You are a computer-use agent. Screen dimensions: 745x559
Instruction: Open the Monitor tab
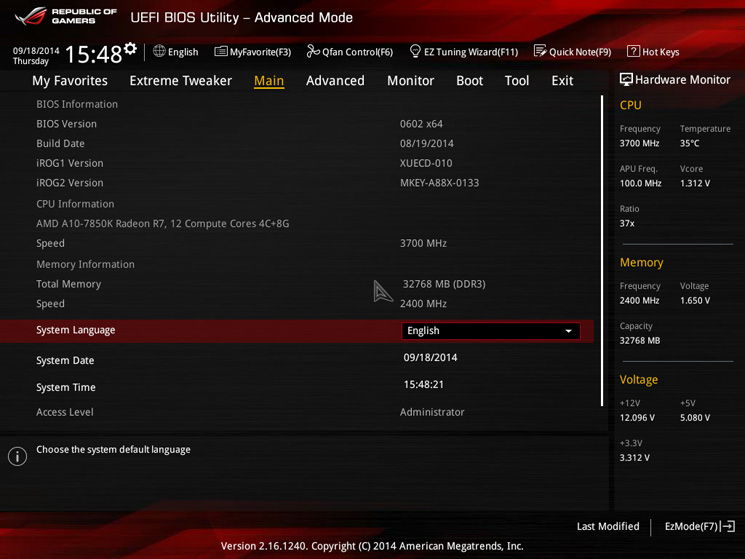click(x=411, y=81)
